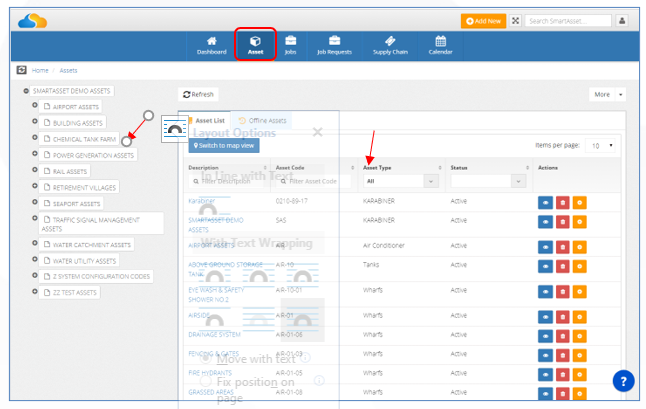The height and width of the screenshot is (409, 646).
Task: Open orange gear action for Karabiner row
Action: (x=579, y=203)
